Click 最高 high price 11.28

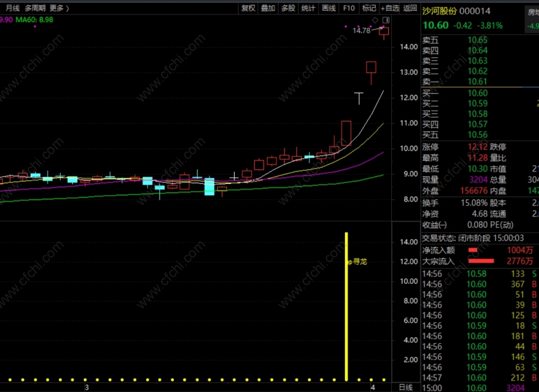point(477,158)
